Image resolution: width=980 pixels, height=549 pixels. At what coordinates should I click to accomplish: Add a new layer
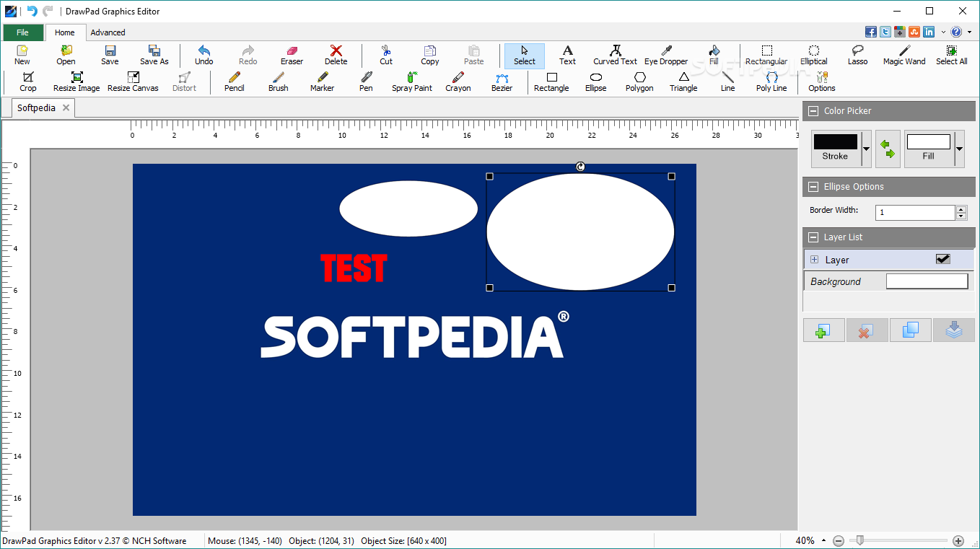pyautogui.click(x=823, y=330)
